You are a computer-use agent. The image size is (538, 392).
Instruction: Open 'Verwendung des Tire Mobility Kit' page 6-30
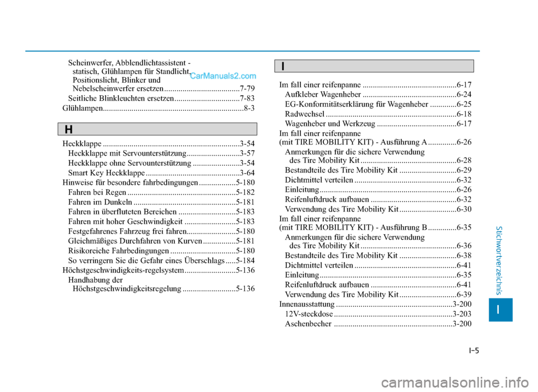378,209
